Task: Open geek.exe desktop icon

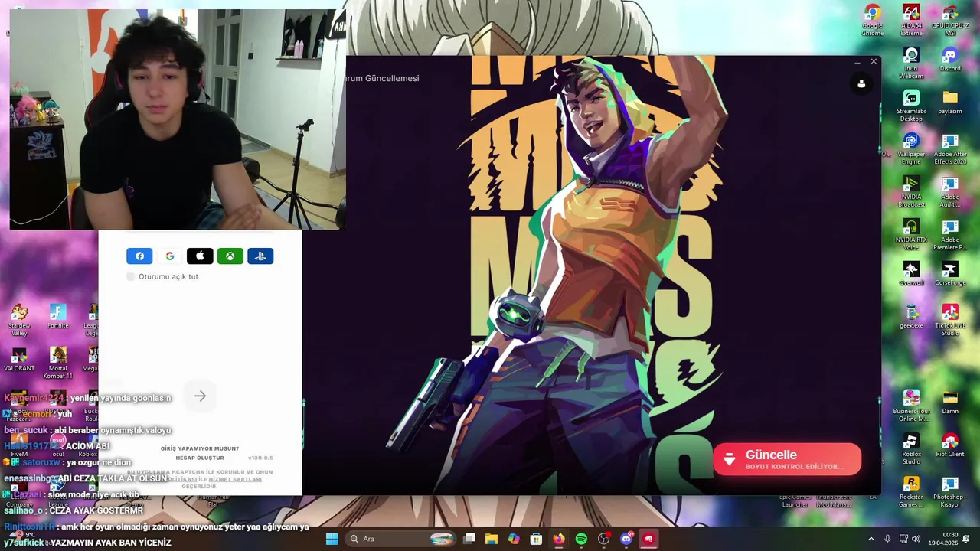Action: coord(911,317)
